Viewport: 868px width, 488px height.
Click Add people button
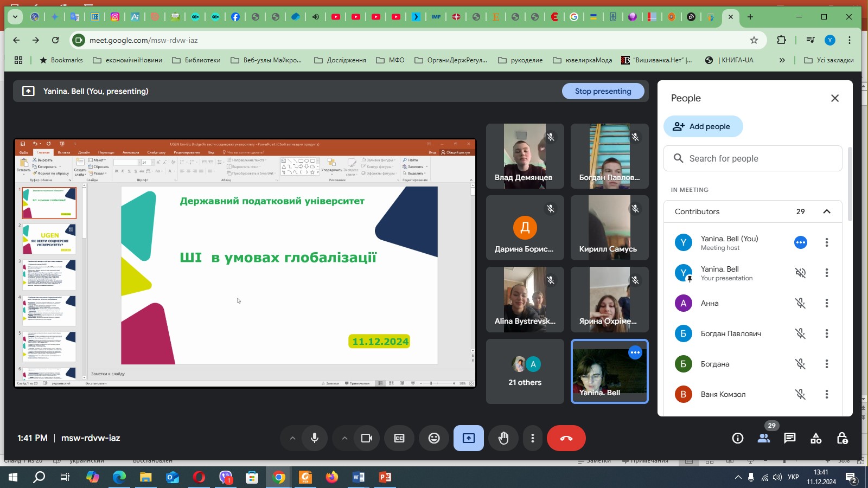tap(703, 126)
